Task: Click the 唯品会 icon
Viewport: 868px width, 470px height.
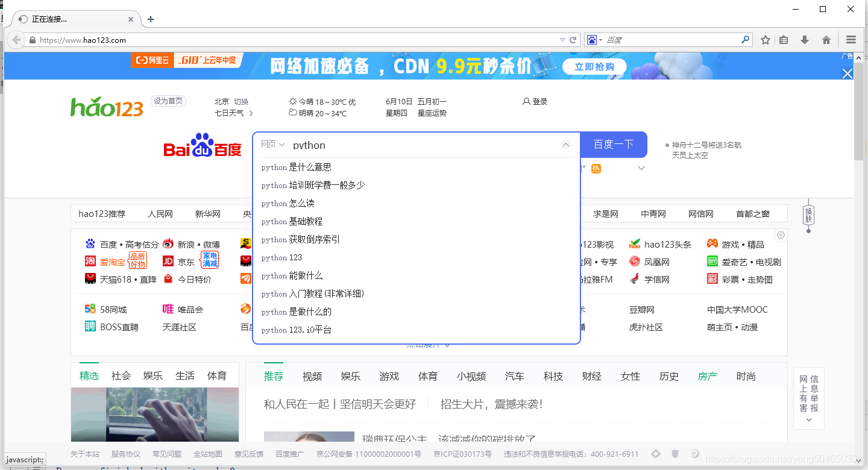Action: (x=168, y=309)
